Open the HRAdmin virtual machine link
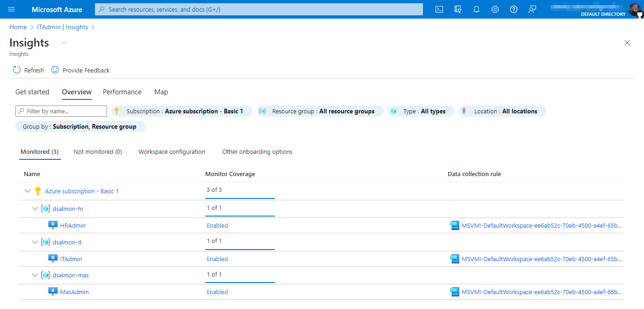The width and height of the screenshot is (644, 309). [73, 225]
